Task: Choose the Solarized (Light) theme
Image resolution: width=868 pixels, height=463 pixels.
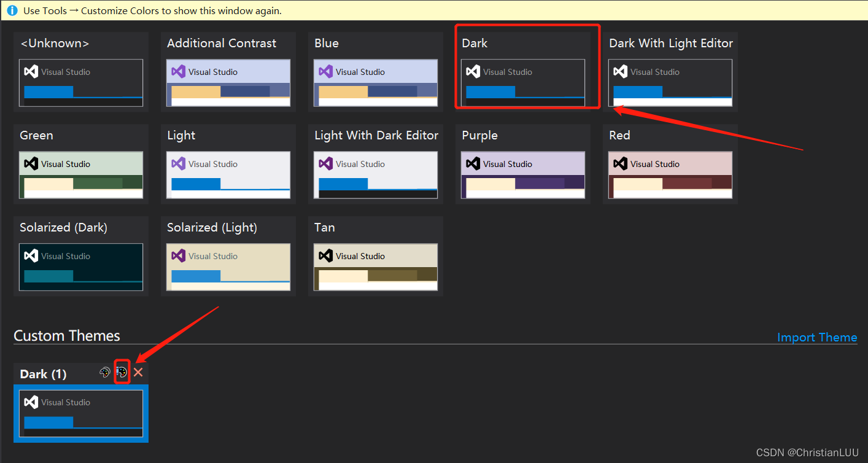Action: [x=228, y=256]
